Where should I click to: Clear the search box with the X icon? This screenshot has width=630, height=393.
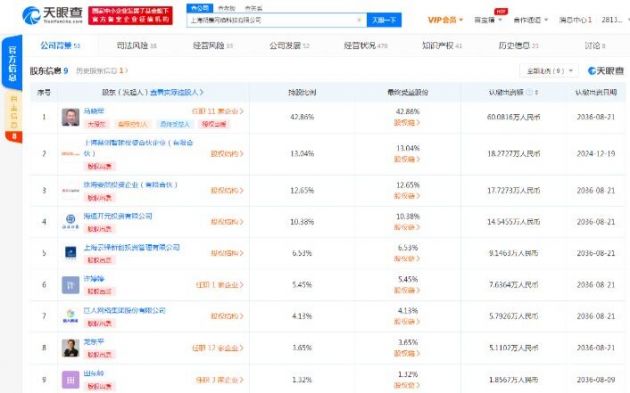click(359, 20)
